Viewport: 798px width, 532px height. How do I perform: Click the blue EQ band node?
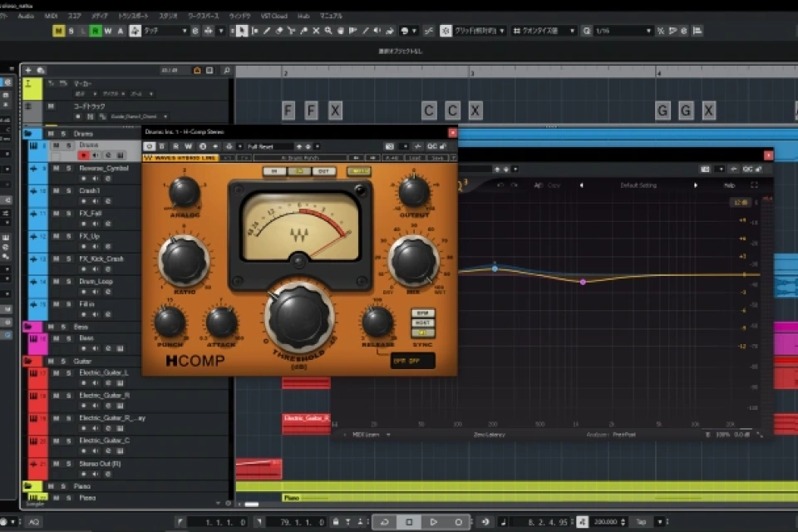point(495,268)
